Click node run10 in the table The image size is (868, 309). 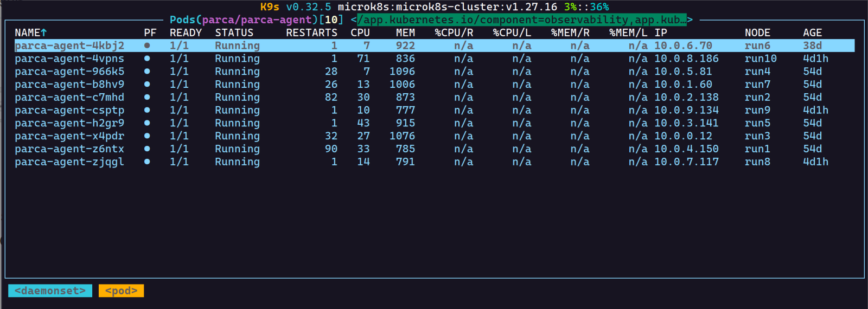761,59
